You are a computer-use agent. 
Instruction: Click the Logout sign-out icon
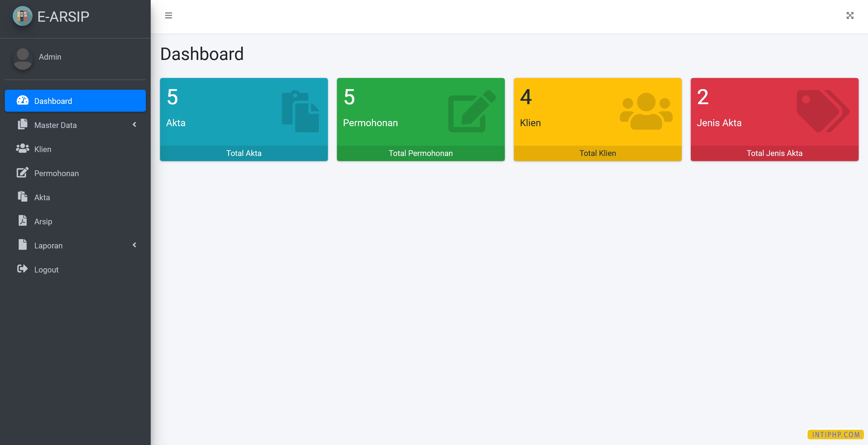[23, 269]
